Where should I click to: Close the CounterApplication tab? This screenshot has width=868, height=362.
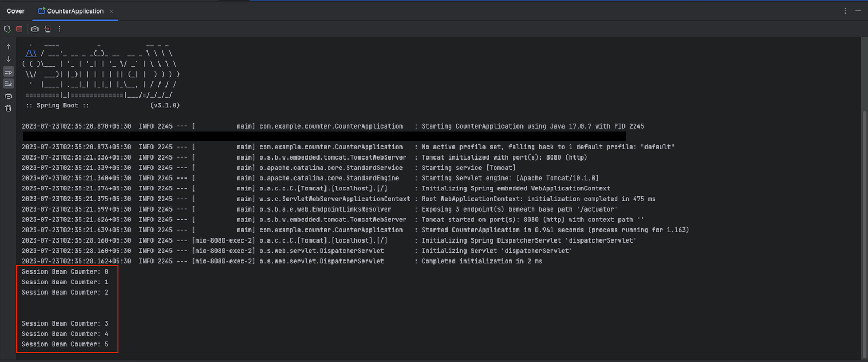[x=112, y=11]
